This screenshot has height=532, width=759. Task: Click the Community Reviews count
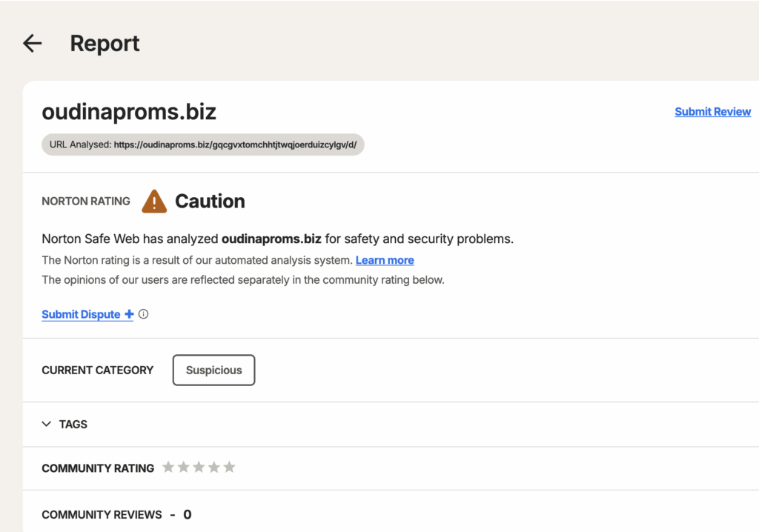(x=188, y=514)
